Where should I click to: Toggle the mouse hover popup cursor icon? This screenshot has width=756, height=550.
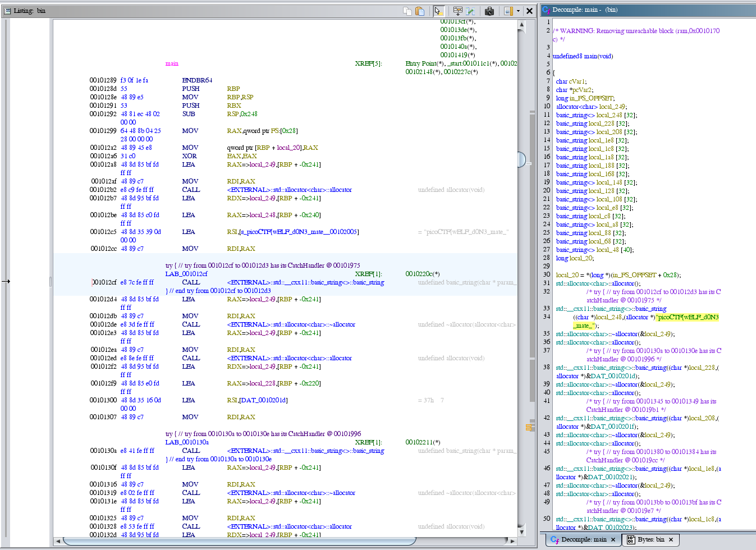click(x=438, y=11)
